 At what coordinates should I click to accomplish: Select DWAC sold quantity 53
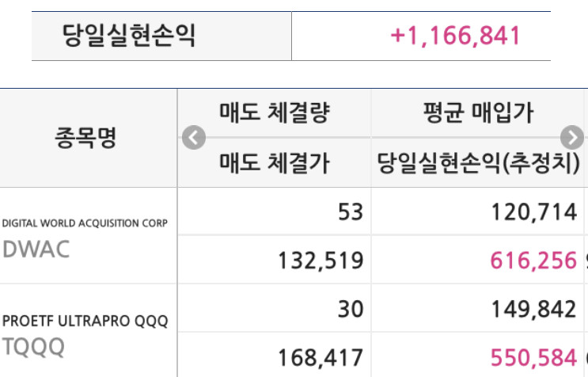[351, 212]
